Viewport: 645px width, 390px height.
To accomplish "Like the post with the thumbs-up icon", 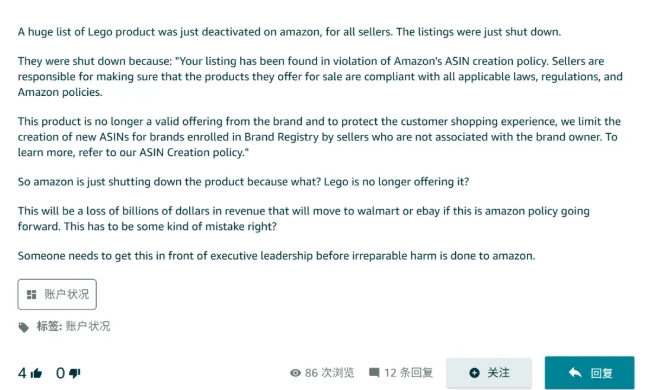I will point(36,373).
